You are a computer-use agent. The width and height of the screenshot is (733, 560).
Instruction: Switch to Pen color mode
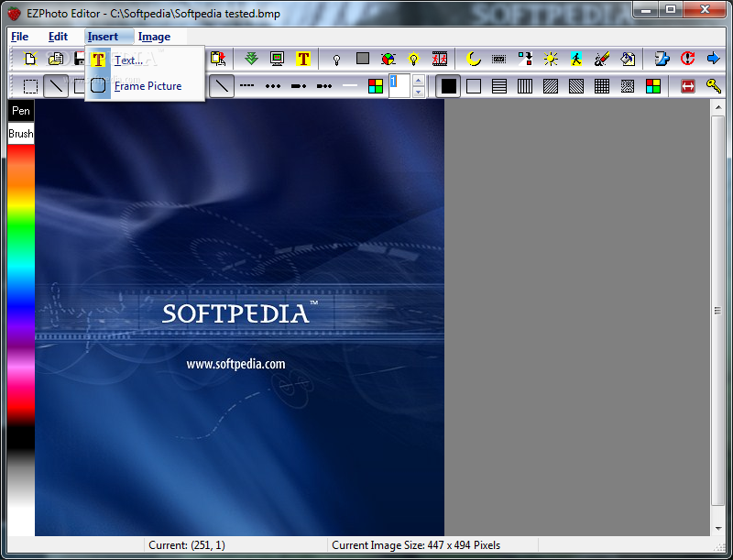21,111
